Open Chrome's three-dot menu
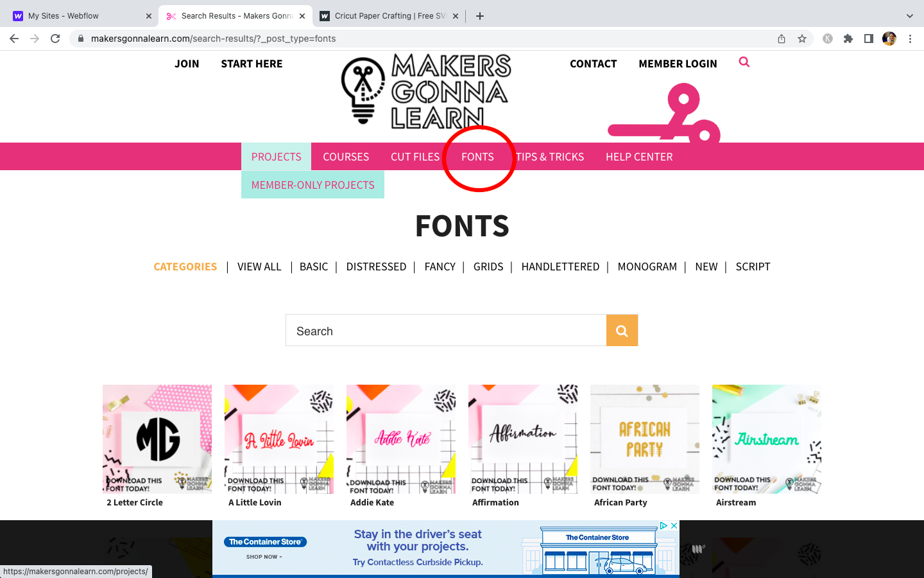 [x=910, y=39]
